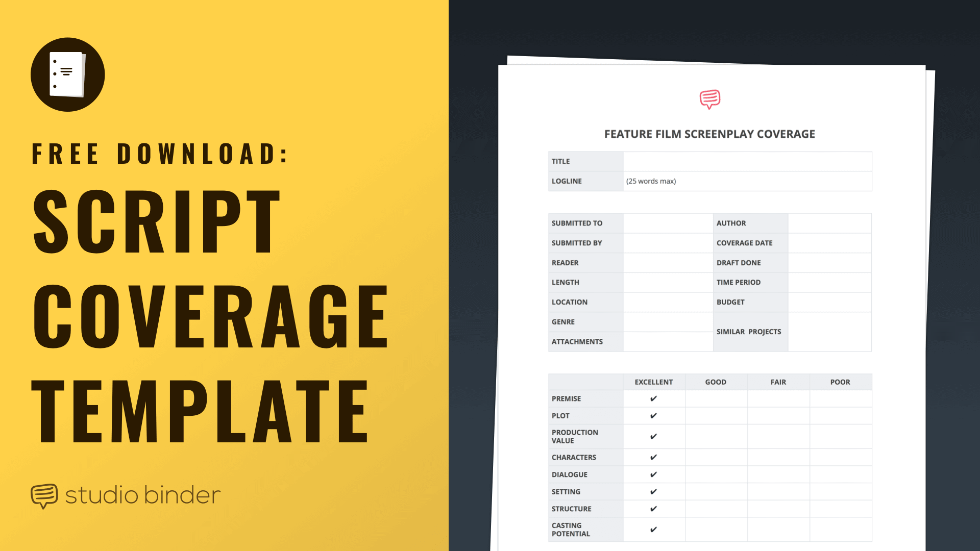Click the POOR column header
This screenshot has height=551, width=980.
coord(840,382)
